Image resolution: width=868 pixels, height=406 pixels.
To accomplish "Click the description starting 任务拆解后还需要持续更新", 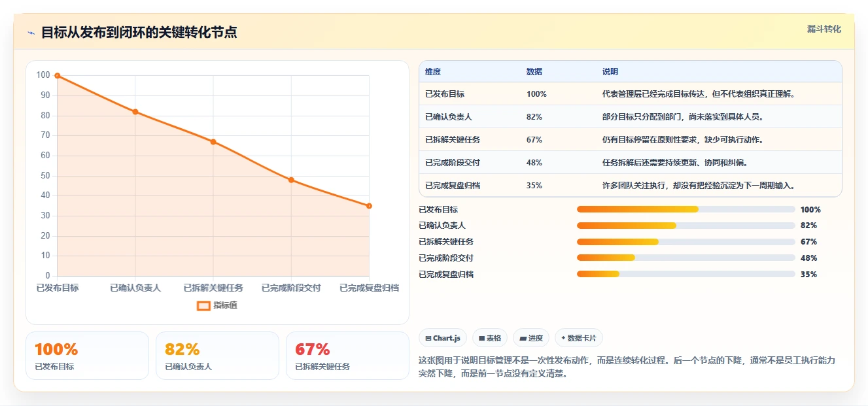I will pos(675,163).
